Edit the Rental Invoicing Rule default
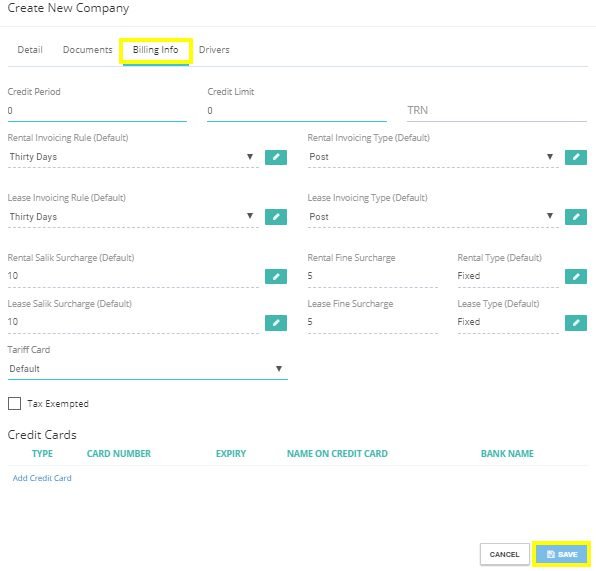Viewport: 596px width, 571px height. (x=276, y=157)
